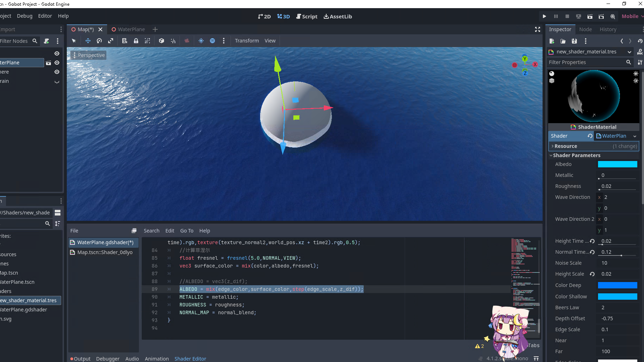Select the Rotate mode tool icon
The width and height of the screenshot is (644, 362).
point(99,41)
